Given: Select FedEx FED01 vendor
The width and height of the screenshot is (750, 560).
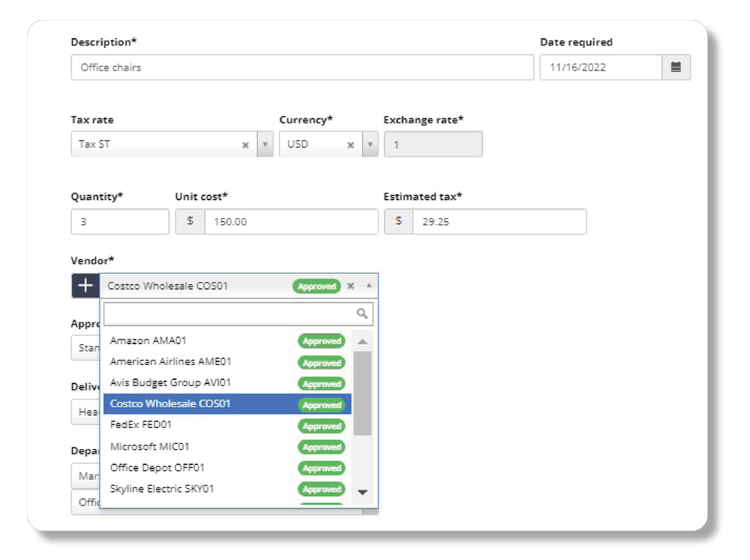Looking at the screenshot, I should [x=227, y=425].
